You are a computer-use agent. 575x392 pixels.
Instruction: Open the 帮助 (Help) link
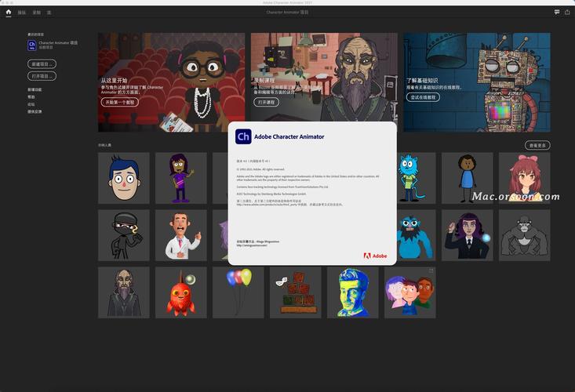pyautogui.click(x=31, y=97)
